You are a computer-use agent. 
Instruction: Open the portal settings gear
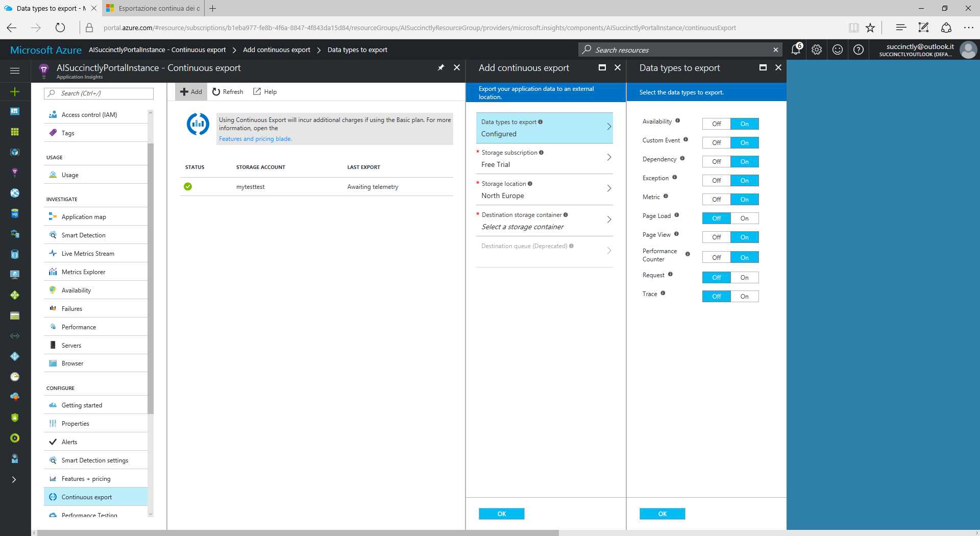point(816,50)
